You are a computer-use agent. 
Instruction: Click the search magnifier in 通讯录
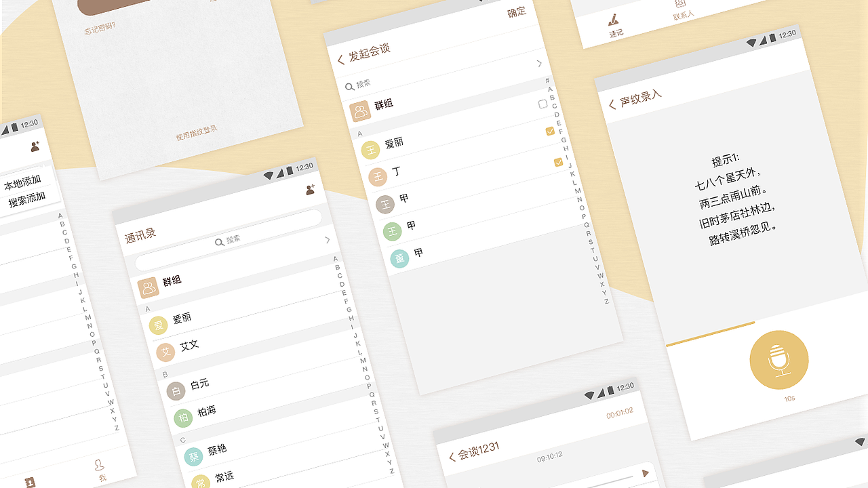(x=219, y=242)
